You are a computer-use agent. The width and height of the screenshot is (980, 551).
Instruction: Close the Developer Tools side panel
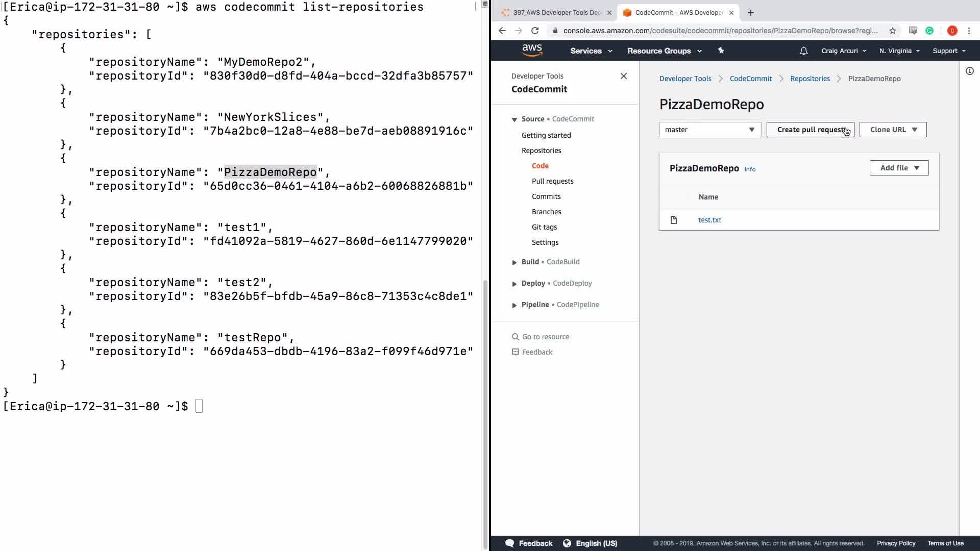[623, 76]
